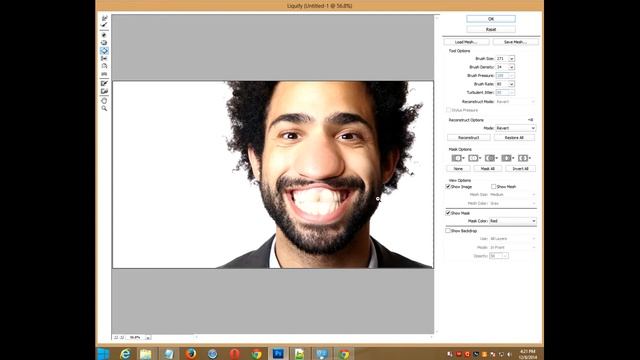Select the Zoom magnifier tool
The width and height of the screenshot is (640, 360).
pyautogui.click(x=104, y=108)
